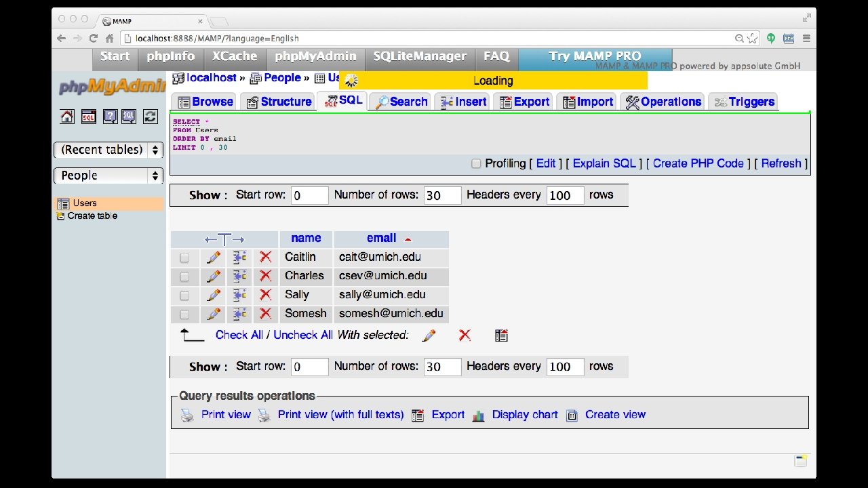Click the Uncheck All link
Screen dimensions: 868x488
303,335
